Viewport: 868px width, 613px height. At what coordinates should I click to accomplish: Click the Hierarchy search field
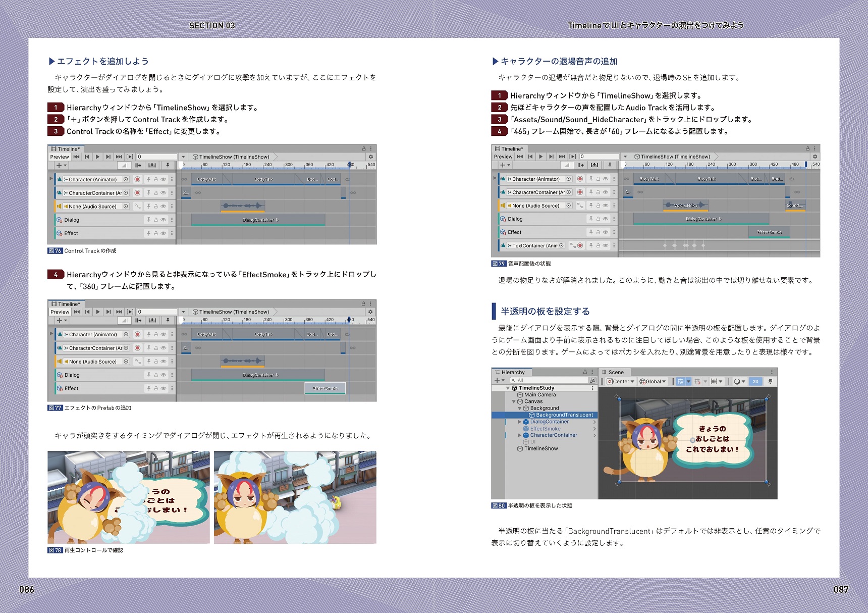coord(549,380)
